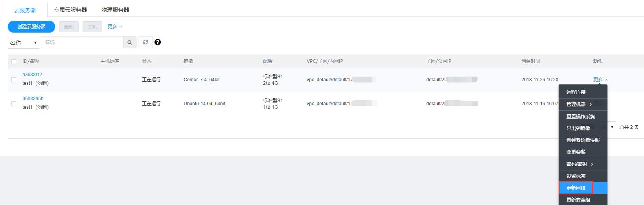Click the ID/名称 column header
This screenshot has height=205, width=644.
pos(31,61)
